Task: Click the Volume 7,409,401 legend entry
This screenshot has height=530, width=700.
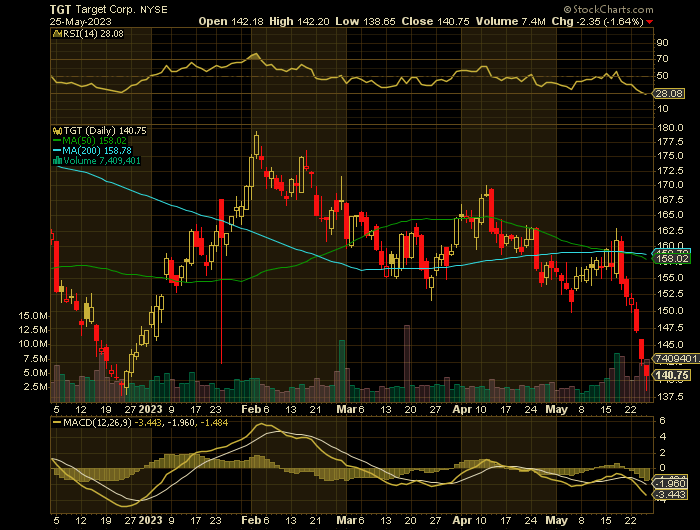Action: tap(102, 161)
